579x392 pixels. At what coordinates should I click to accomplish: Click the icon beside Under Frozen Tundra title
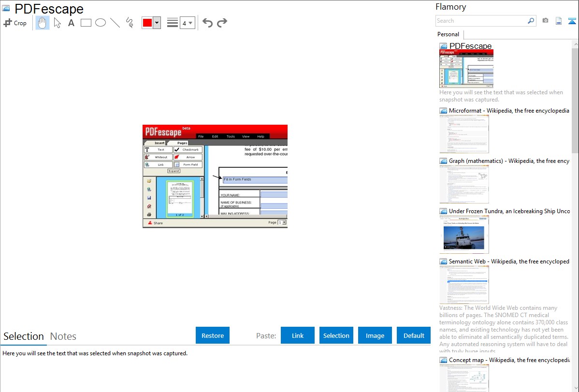coord(443,211)
